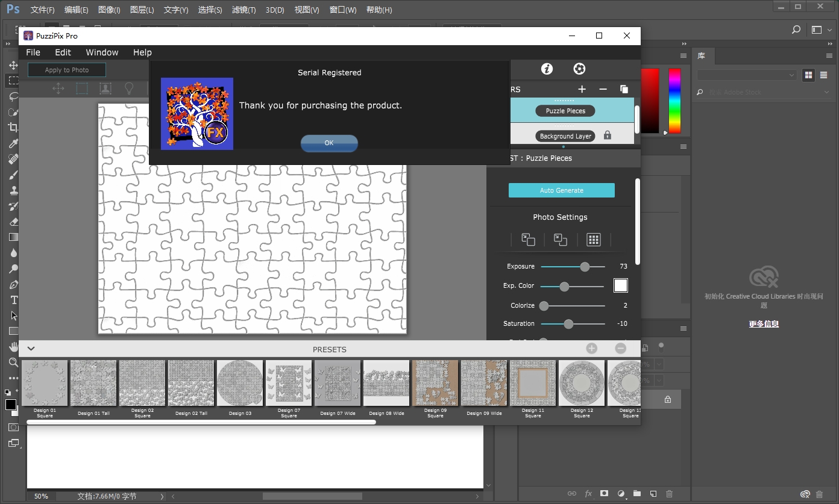Image resolution: width=839 pixels, height=504 pixels.
Task: Select the Lasso tool in Photoshop toolbar
Action: [13, 96]
